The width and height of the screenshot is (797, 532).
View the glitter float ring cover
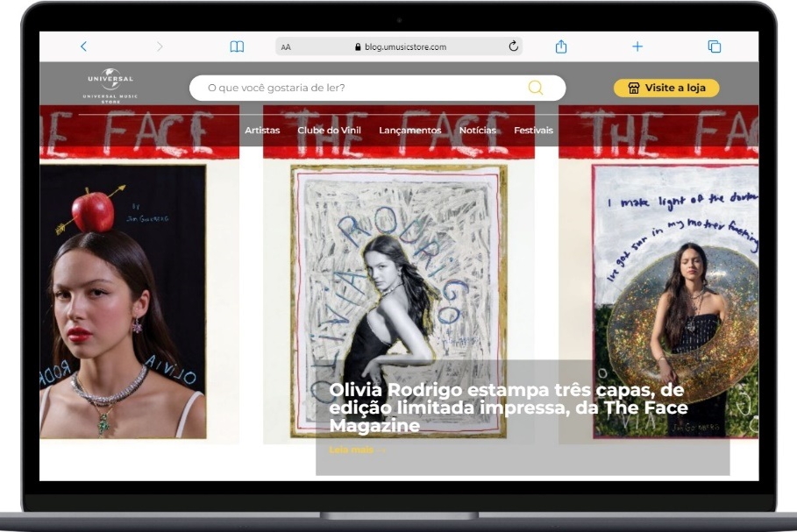pos(675,301)
